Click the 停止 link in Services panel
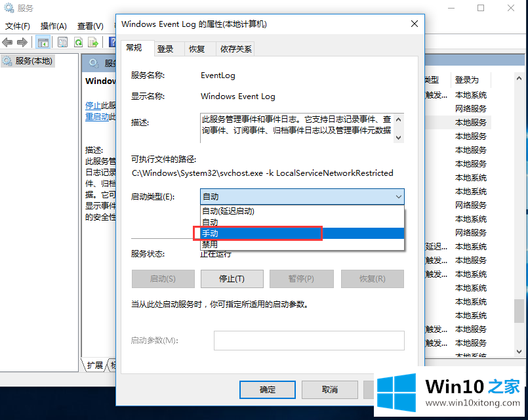This screenshot has height=420, width=528. click(93, 106)
